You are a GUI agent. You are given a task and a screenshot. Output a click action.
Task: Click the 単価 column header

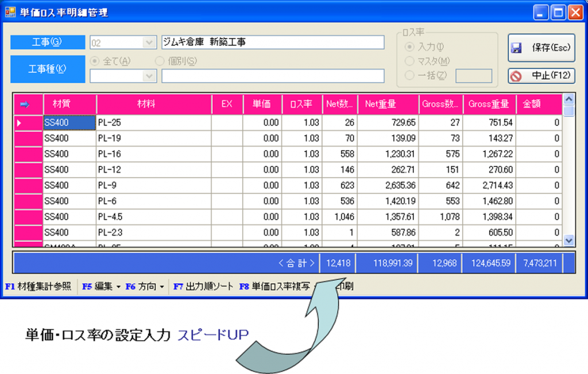point(262,104)
